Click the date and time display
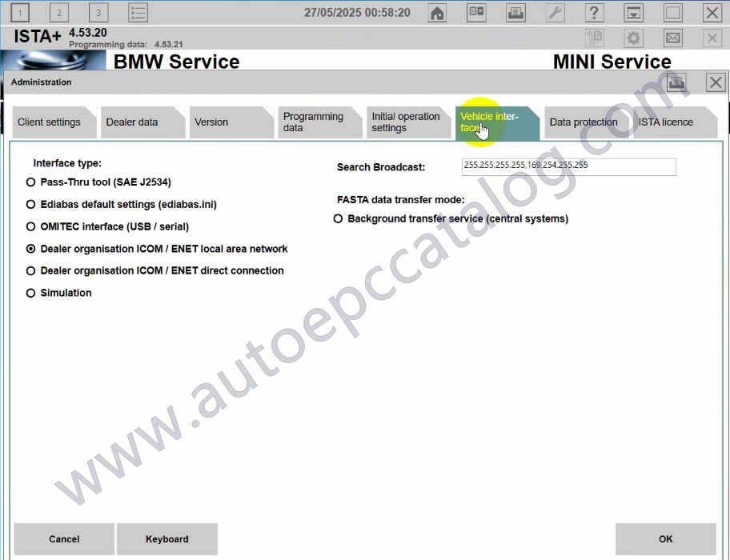Viewport: 730px width, 560px height. pyautogui.click(x=357, y=13)
